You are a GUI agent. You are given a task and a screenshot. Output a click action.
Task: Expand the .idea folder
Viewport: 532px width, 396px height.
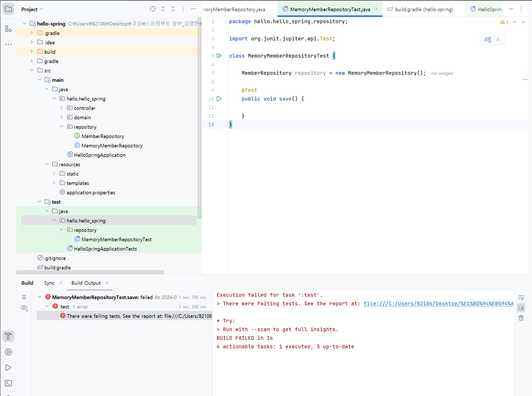32,42
